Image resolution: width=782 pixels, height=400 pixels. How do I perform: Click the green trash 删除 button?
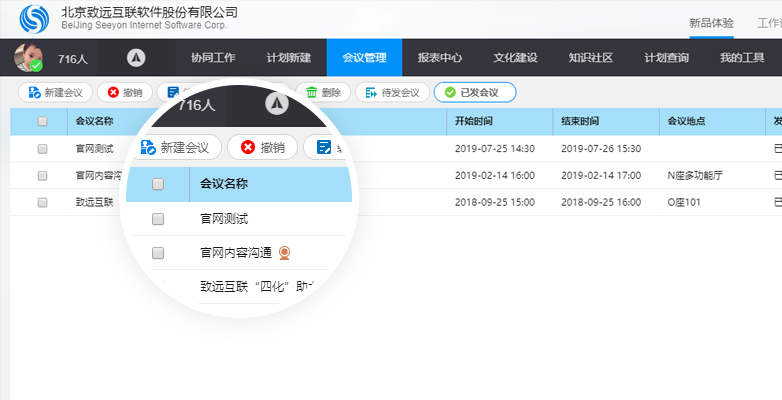(x=324, y=92)
